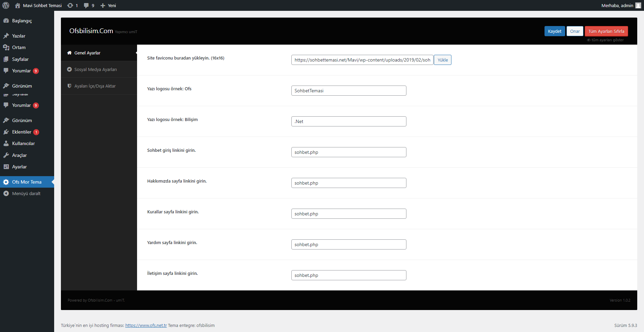Click the Araçlar wrench icon

tap(6, 155)
